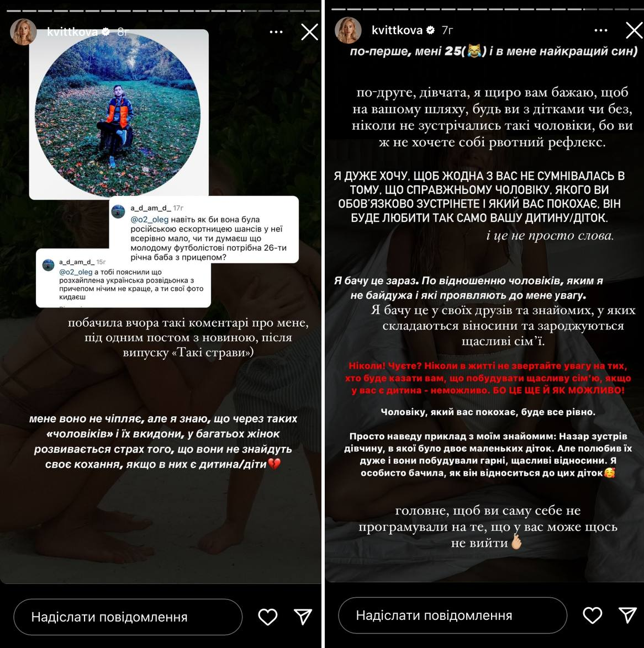The width and height of the screenshot is (644, 648).
Task: Open kvittkova username in left story header
Action: pos(72,32)
